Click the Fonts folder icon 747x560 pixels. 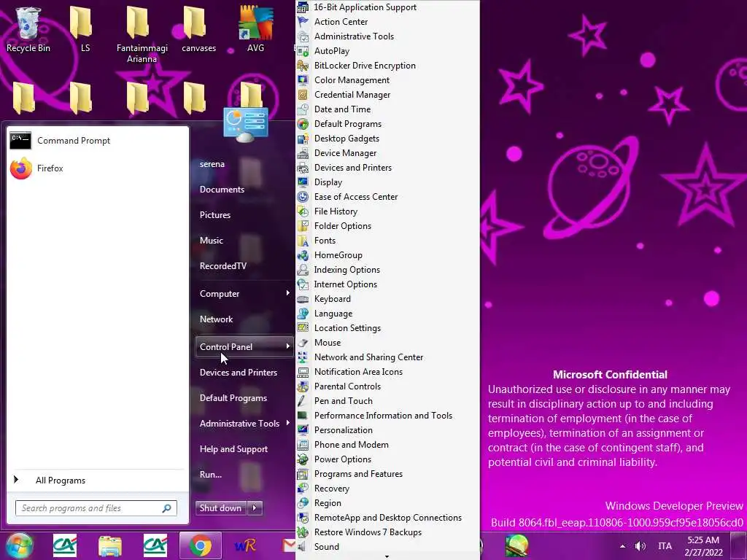(x=303, y=241)
